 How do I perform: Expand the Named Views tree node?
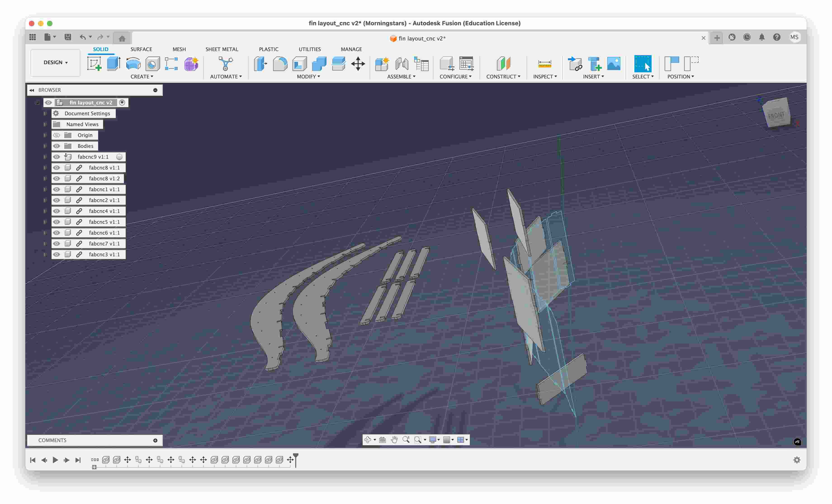(45, 124)
